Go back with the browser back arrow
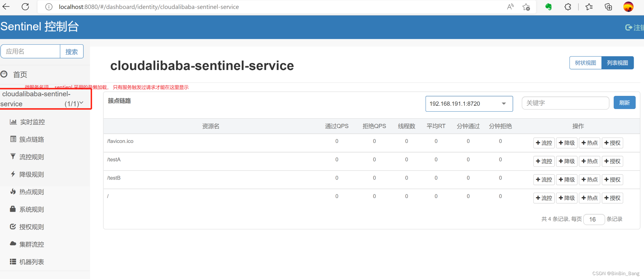This screenshot has height=279, width=644. (6, 7)
